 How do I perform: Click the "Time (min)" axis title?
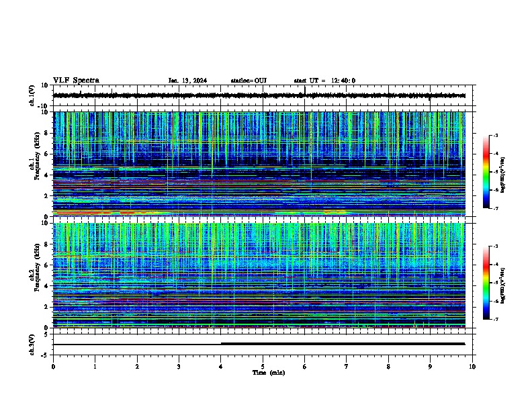pyautogui.click(x=269, y=373)
